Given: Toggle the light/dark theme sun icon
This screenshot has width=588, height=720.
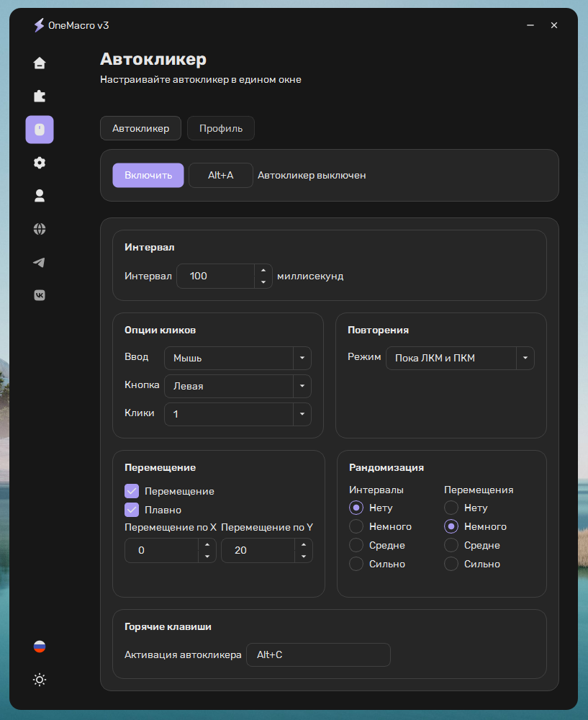Looking at the screenshot, I should pos(40,680).
